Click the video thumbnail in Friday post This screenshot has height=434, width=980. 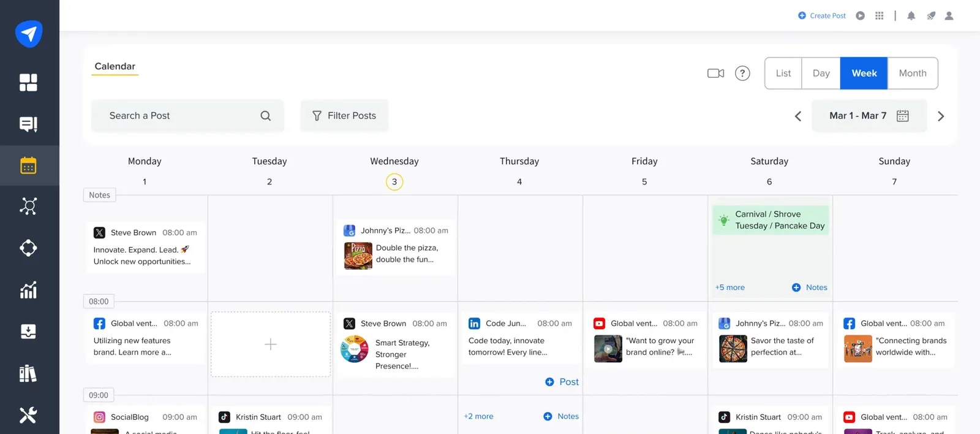608,349
